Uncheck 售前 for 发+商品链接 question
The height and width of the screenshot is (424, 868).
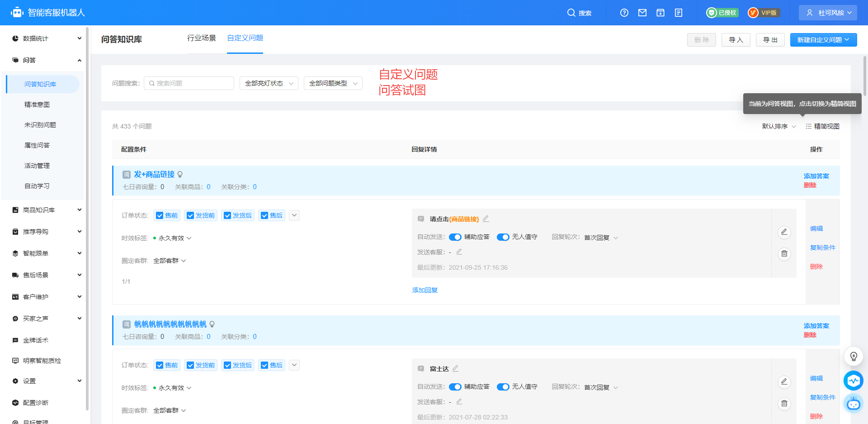160,215
